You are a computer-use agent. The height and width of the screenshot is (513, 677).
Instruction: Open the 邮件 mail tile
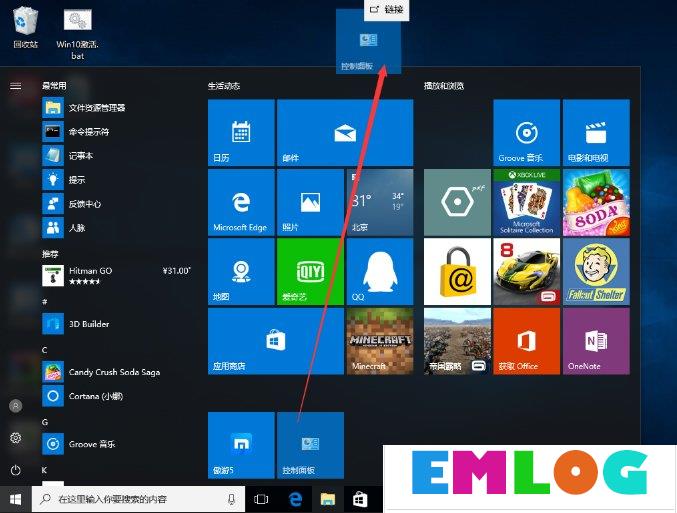click(x=345, y=133)
